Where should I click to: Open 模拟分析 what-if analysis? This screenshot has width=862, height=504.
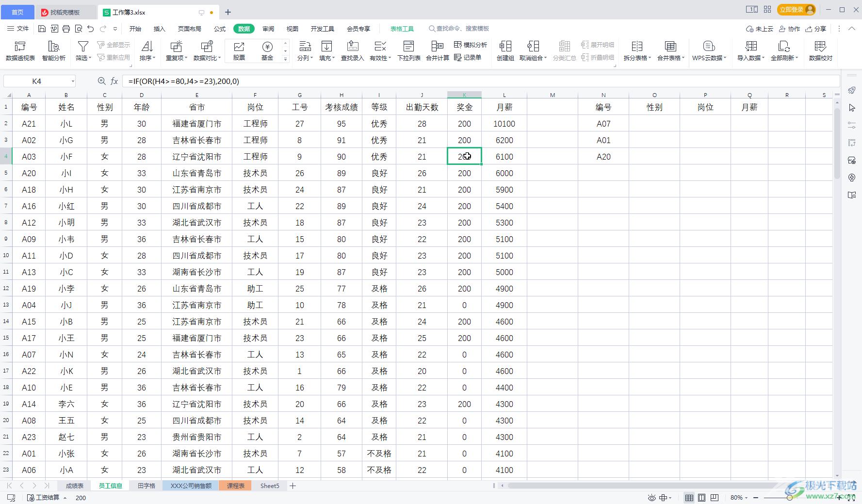pyautogui.click(x=471, y=45)
